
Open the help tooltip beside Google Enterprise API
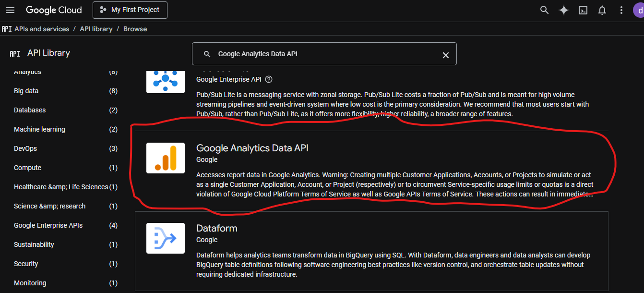[268, 79]
